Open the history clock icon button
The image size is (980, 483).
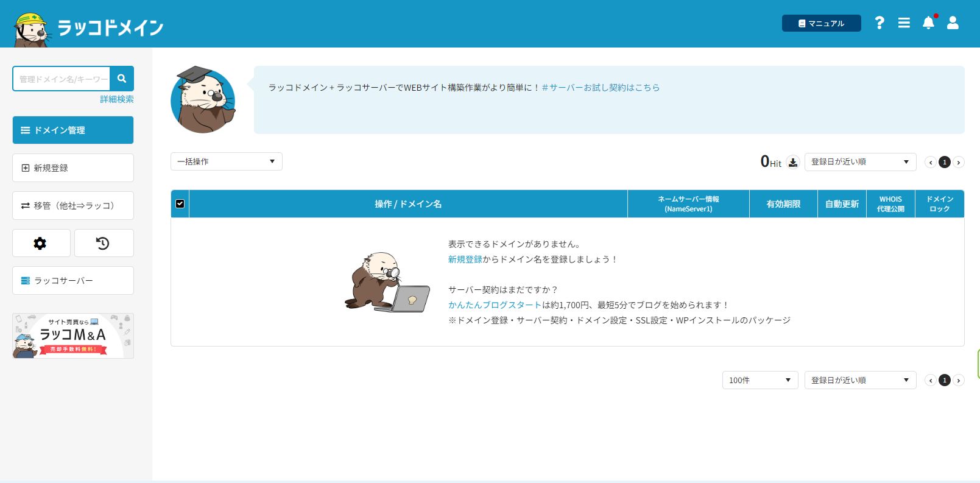(x=104, y=243)
